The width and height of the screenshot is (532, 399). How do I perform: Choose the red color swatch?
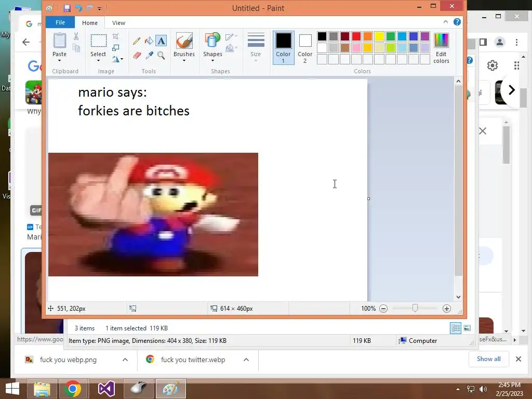(x=356, y=36)
